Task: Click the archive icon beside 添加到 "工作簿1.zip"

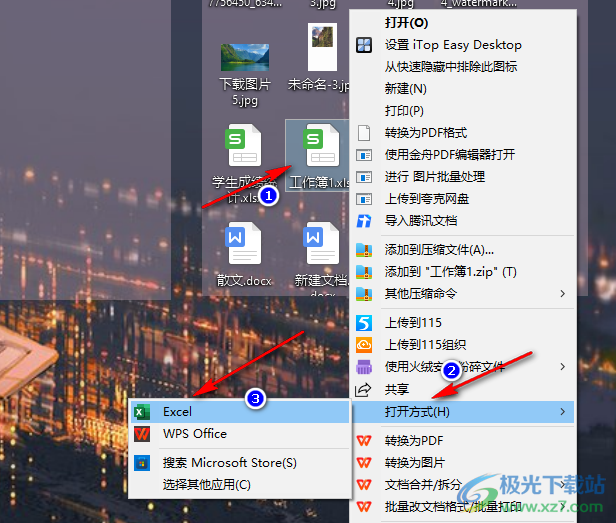Action: [364, 272]
